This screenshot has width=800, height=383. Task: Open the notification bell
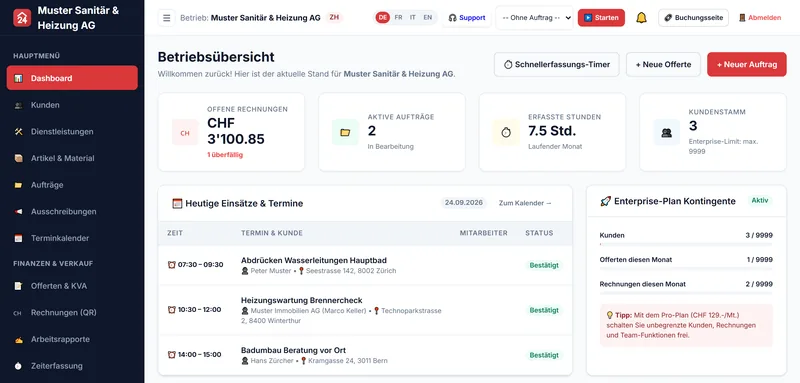[641, 17]
